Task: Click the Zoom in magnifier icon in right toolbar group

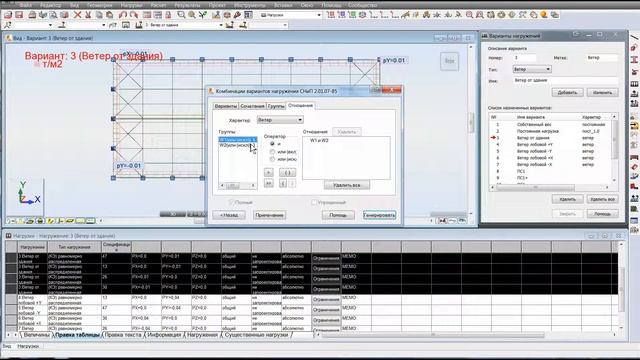Action: [x=469, y=15]
